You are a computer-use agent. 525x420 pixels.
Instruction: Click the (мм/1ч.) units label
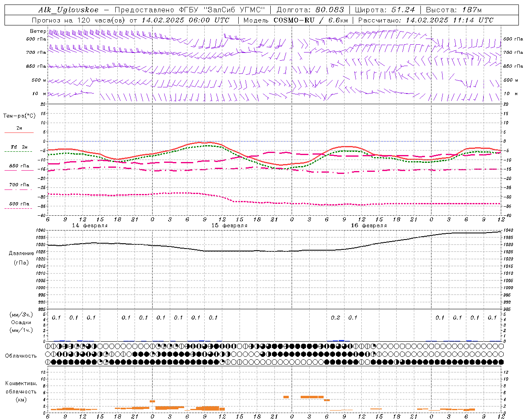(21, 330)
